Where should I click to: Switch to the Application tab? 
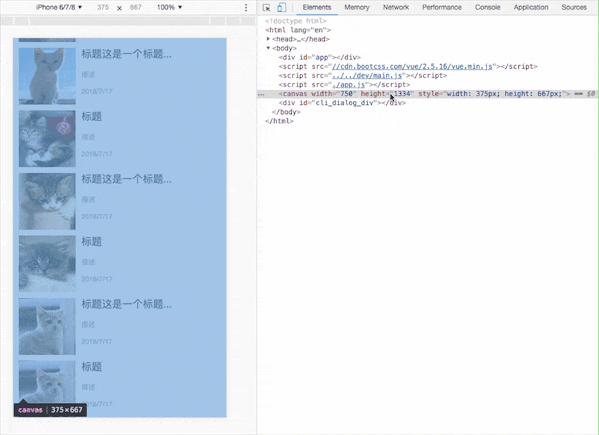tap(531, 7)
